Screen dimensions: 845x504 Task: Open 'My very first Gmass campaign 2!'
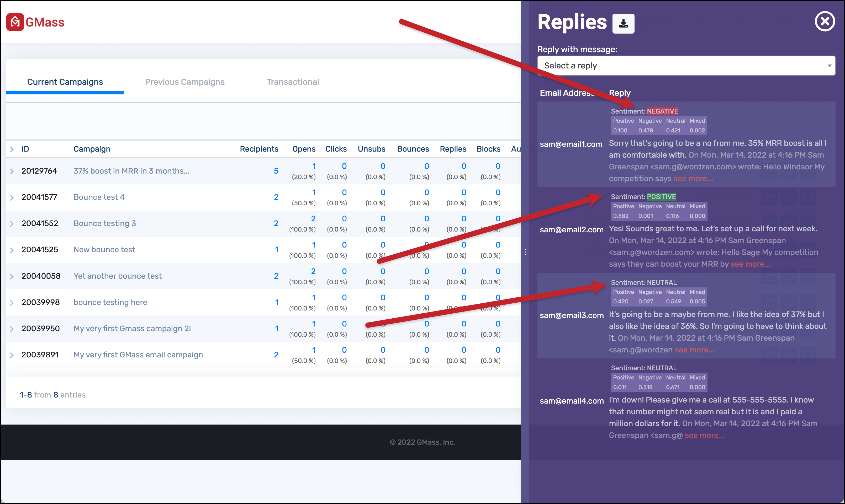click(132, 328)
